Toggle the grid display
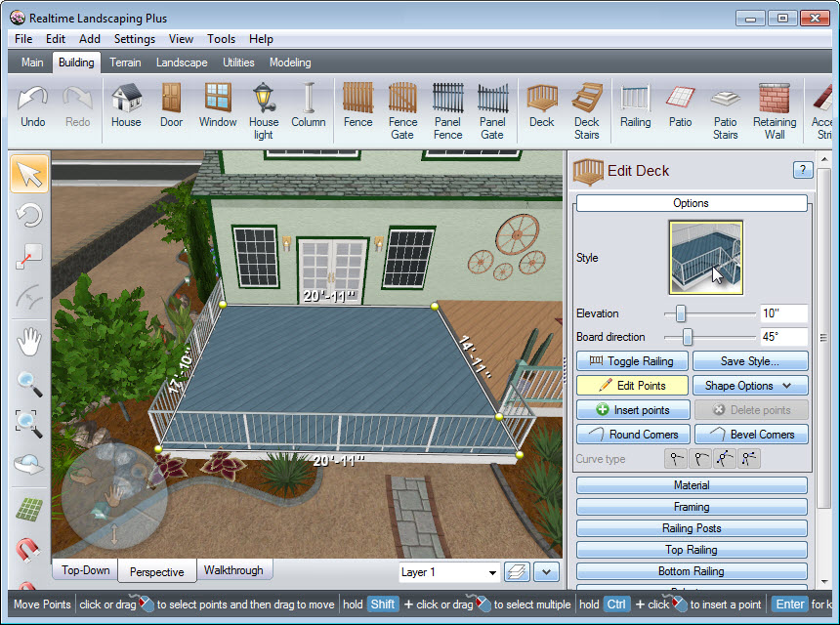840x625 pixels. (29, 509)
